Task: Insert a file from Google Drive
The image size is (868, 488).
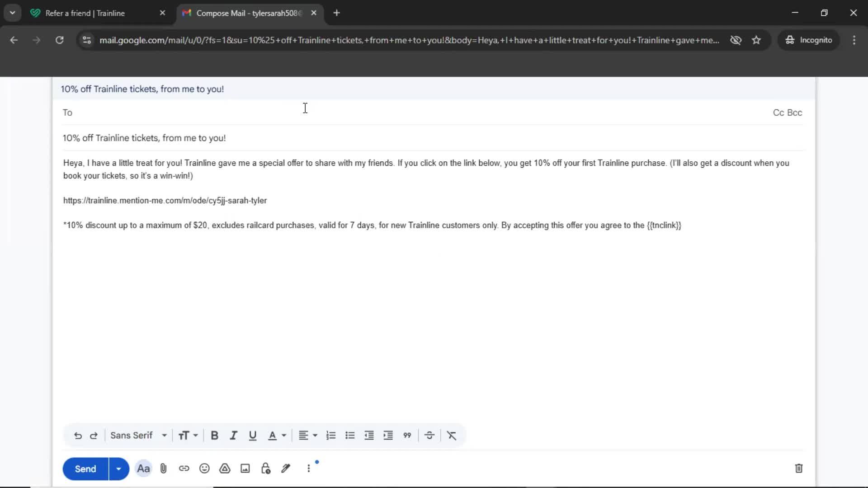Action: point(225,469)
